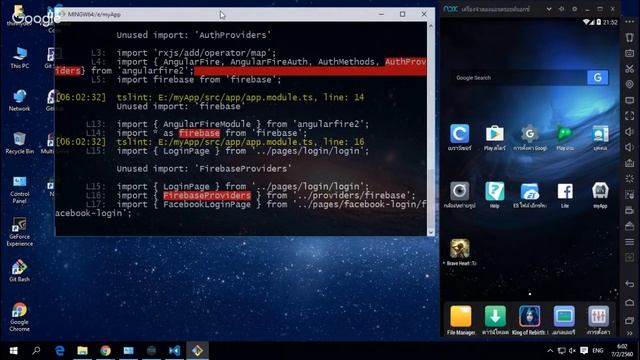The height and width of the screenshot is (360, 640).
Task: Click highlighted FirebaseProviders text in terminal
Action: click(x=207, y=196)
